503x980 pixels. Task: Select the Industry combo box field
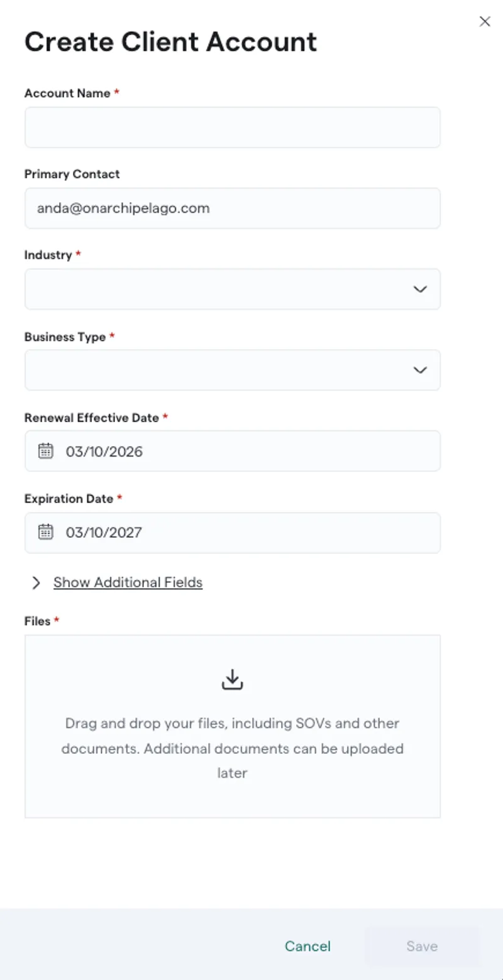214,289
